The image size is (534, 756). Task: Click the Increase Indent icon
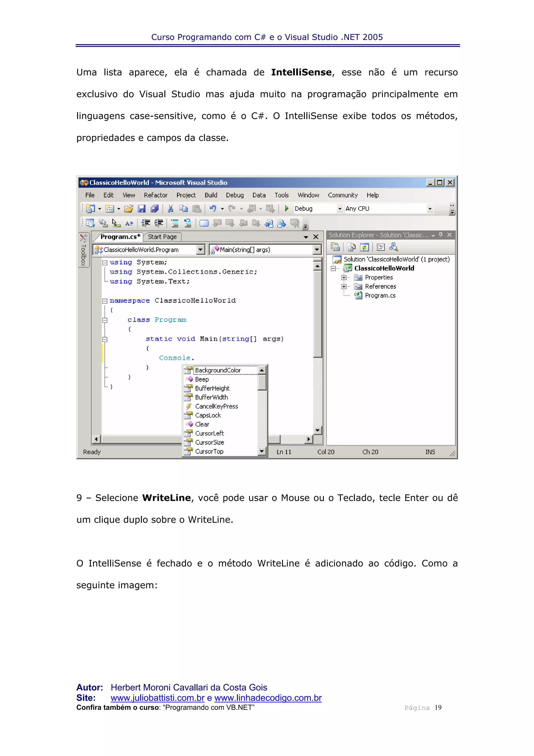159,223
